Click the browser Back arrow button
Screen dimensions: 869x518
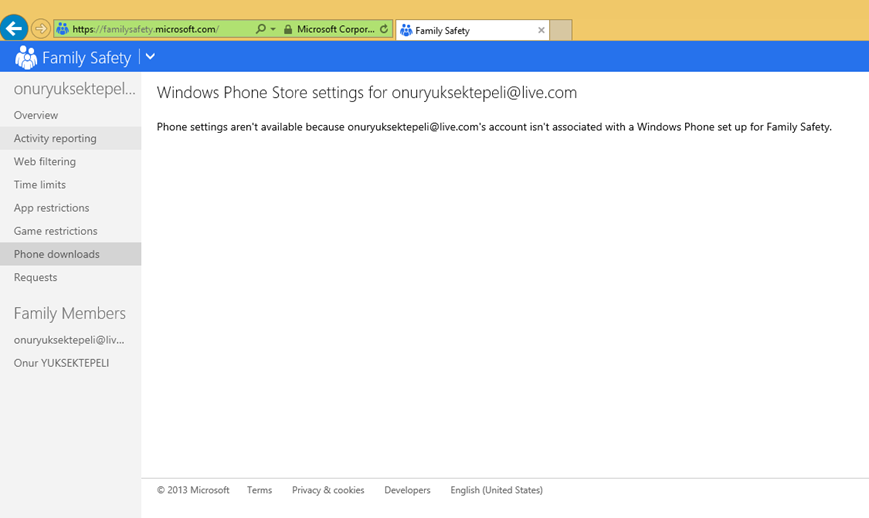click(x=14, y=28)
